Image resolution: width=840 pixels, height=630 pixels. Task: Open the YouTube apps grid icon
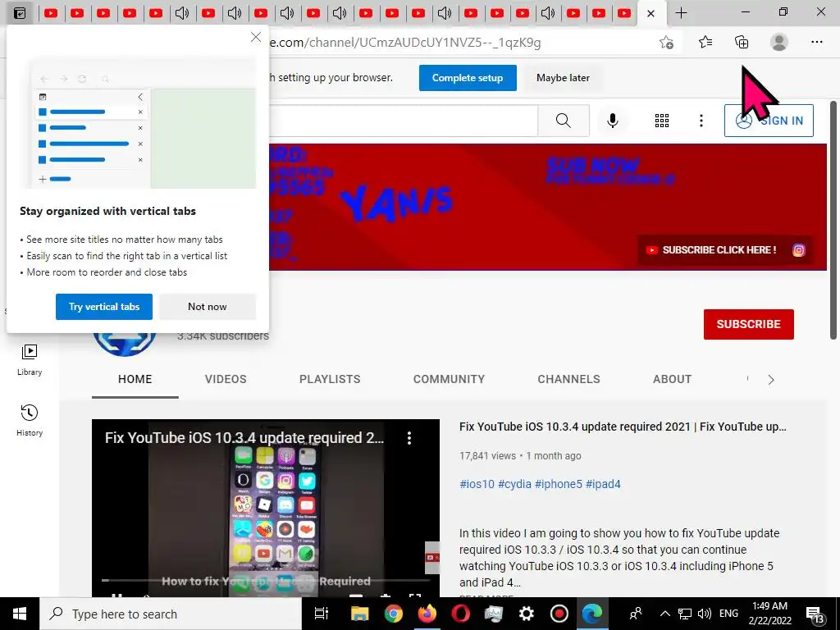pyautogui.click(x=662, y=121)
